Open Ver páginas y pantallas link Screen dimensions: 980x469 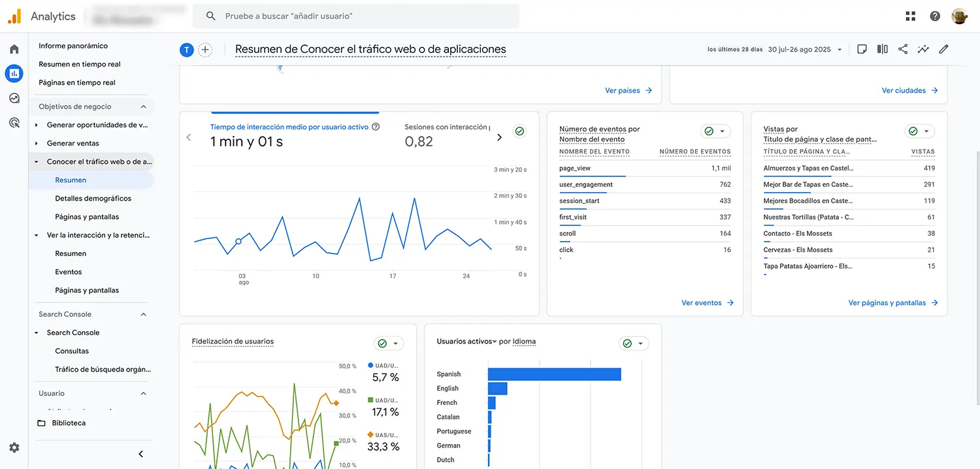pos(886,302)
